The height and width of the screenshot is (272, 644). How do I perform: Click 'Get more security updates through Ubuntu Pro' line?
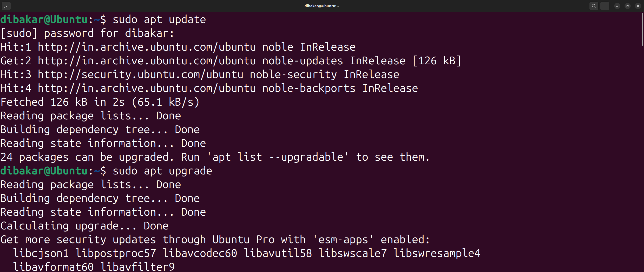[x=215, y=240]
